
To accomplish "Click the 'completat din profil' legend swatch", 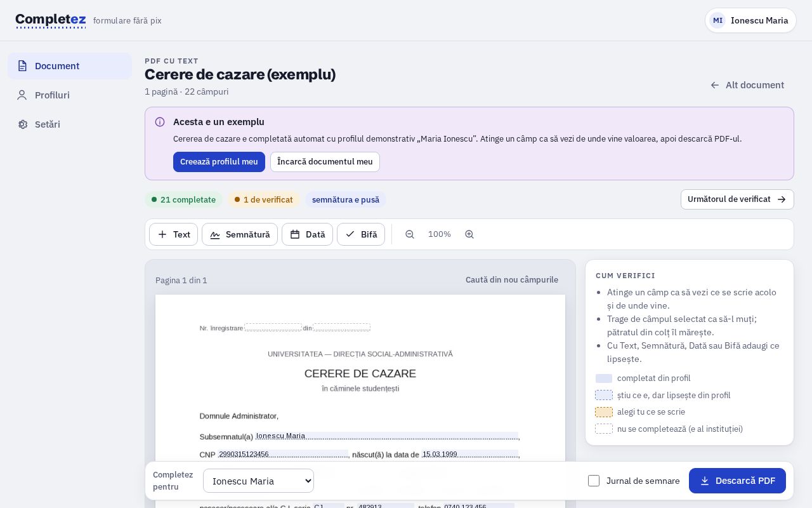I will (x=604, y=378).
